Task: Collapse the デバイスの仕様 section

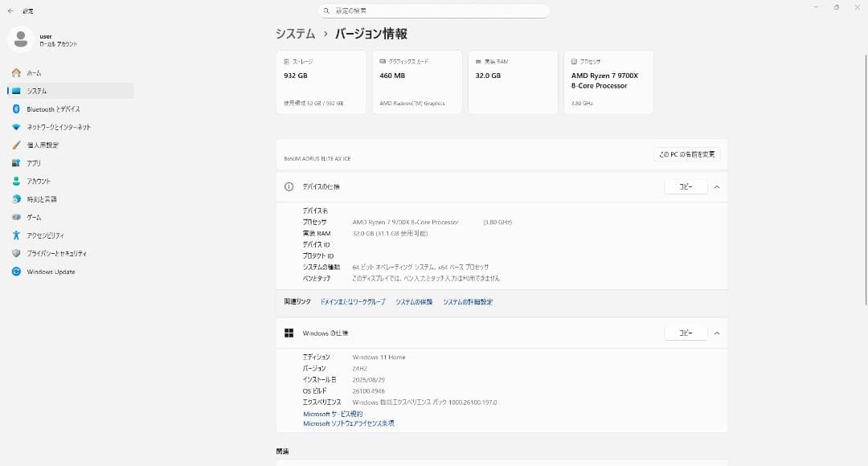Action: 717,186
